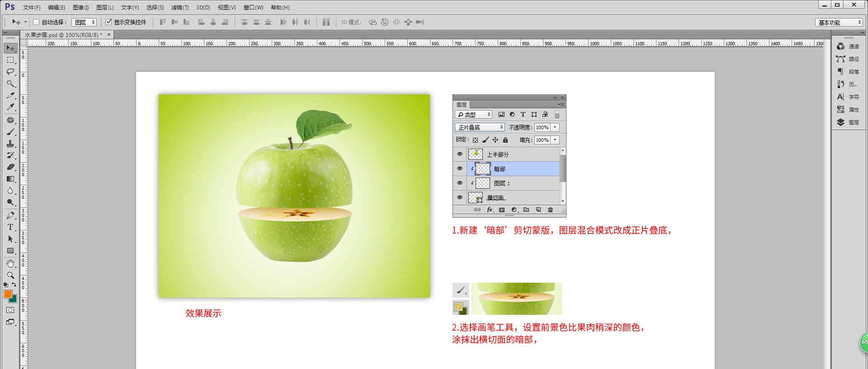Select the Horizontal Type tool
Viewport: 868px width, 369px height.
pyautogui.click(x=10, y=227)
